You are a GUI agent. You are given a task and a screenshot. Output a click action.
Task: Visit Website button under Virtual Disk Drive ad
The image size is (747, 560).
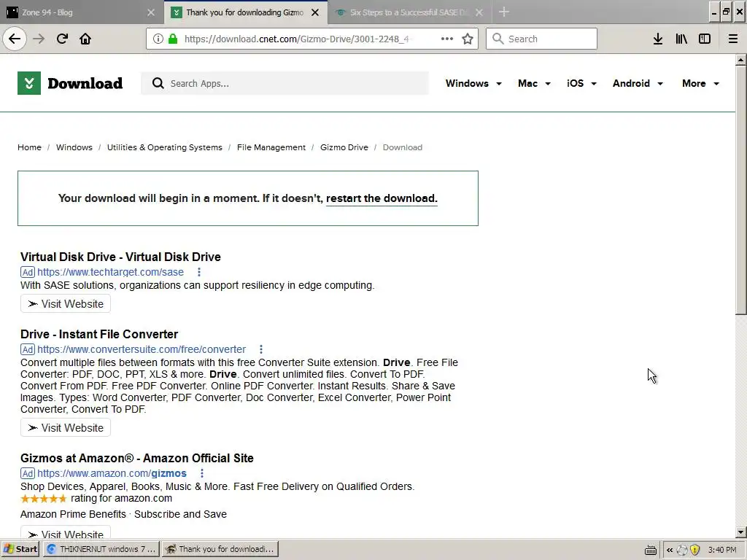[x=66, y=304]
